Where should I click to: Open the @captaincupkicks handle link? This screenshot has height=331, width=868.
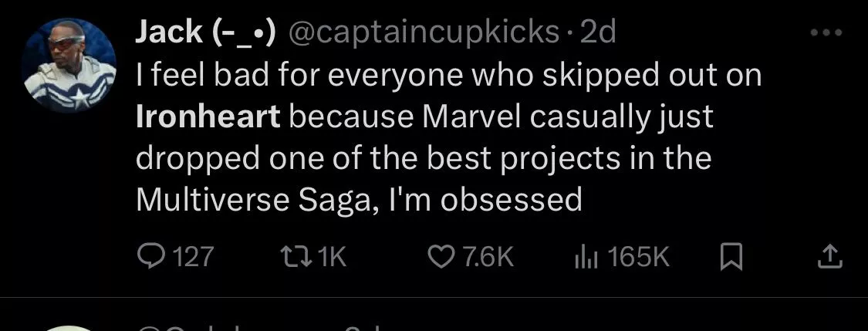click(x=423, y=32)
